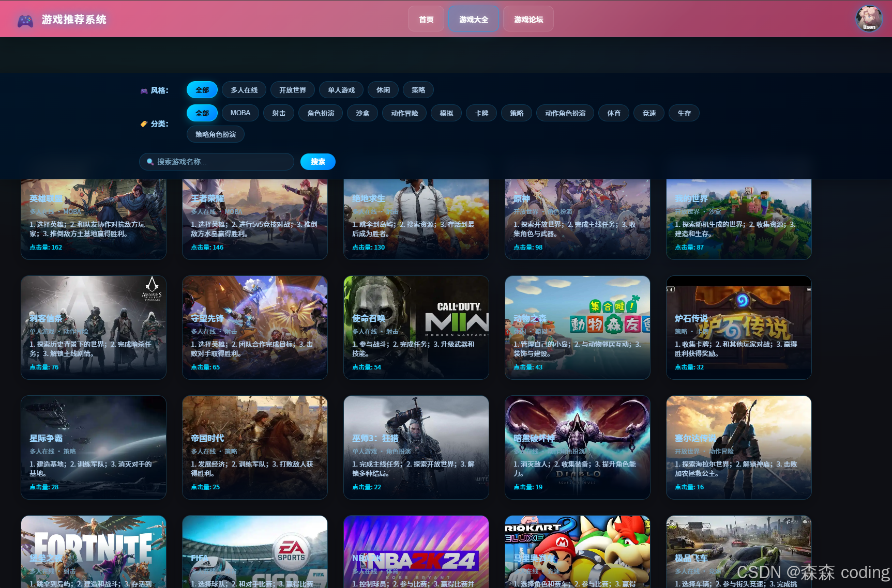Choose the 射击 category

[x=279, y=113]
